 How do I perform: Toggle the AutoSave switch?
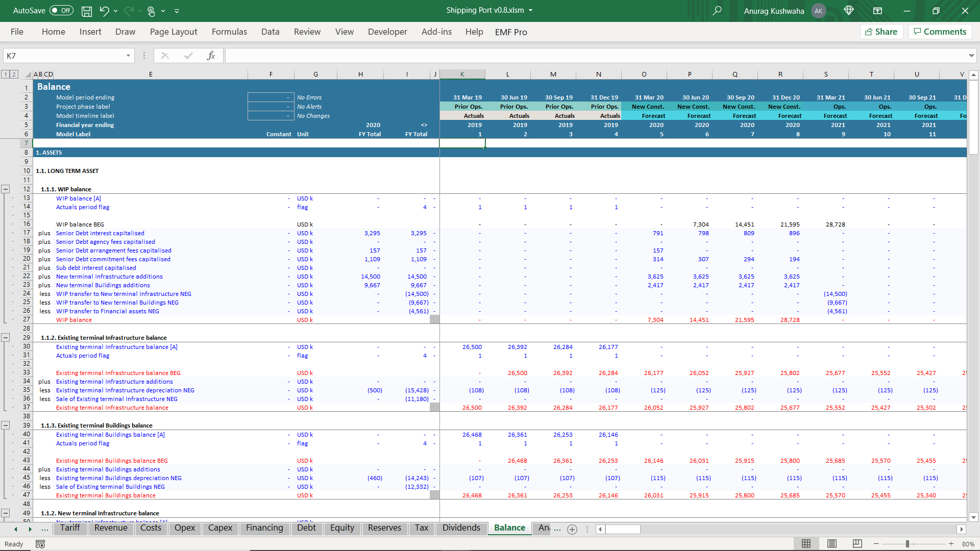coord(61,11)
